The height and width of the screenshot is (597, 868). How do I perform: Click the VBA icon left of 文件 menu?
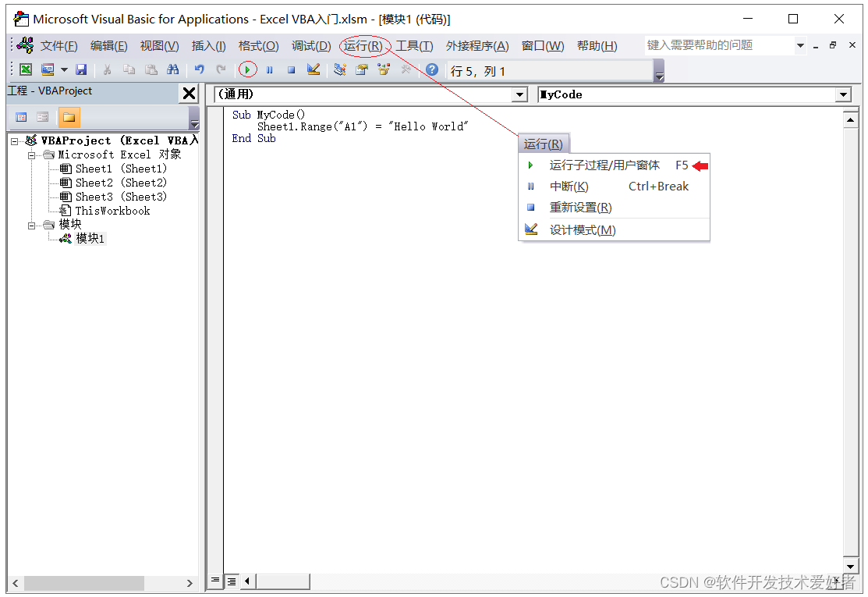(25, 44)
